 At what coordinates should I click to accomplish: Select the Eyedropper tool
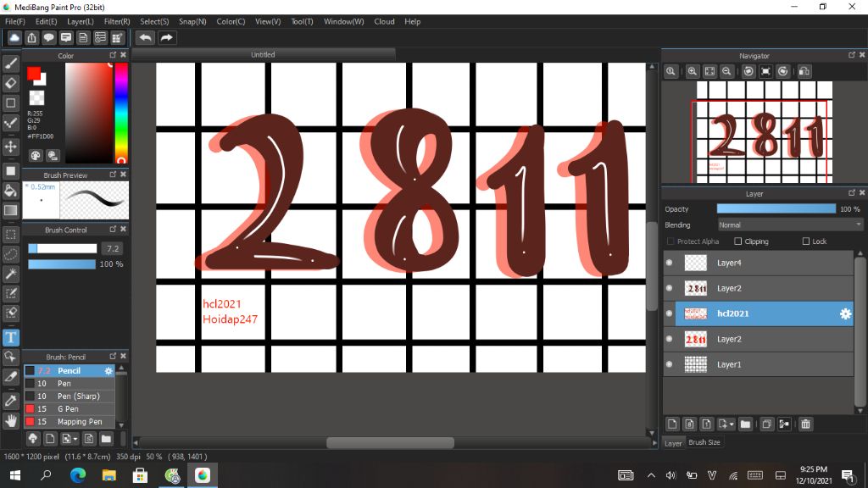point(10,401)
